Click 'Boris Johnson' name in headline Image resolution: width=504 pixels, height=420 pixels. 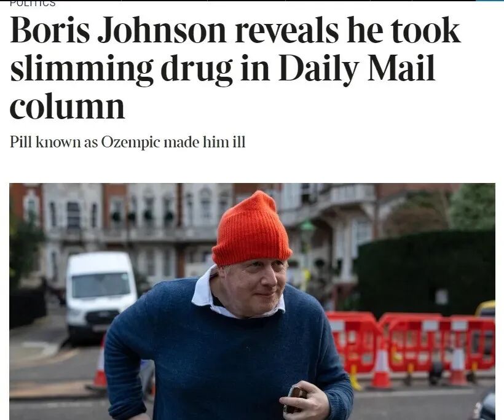[118, 31]
